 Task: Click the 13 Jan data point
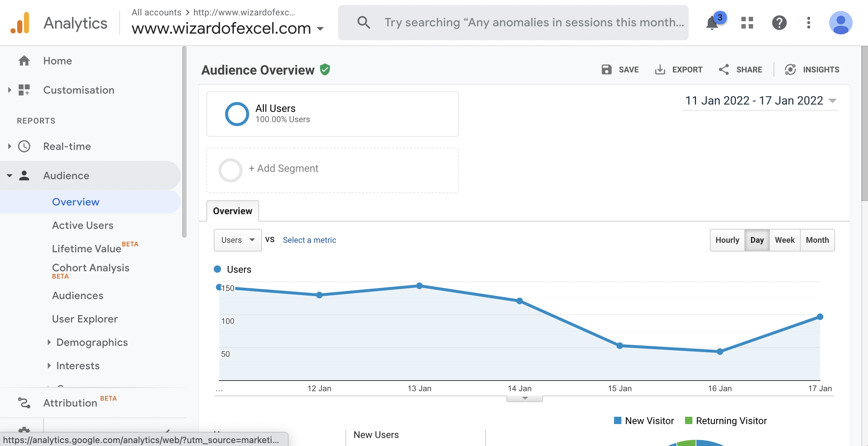pos(420,286)
